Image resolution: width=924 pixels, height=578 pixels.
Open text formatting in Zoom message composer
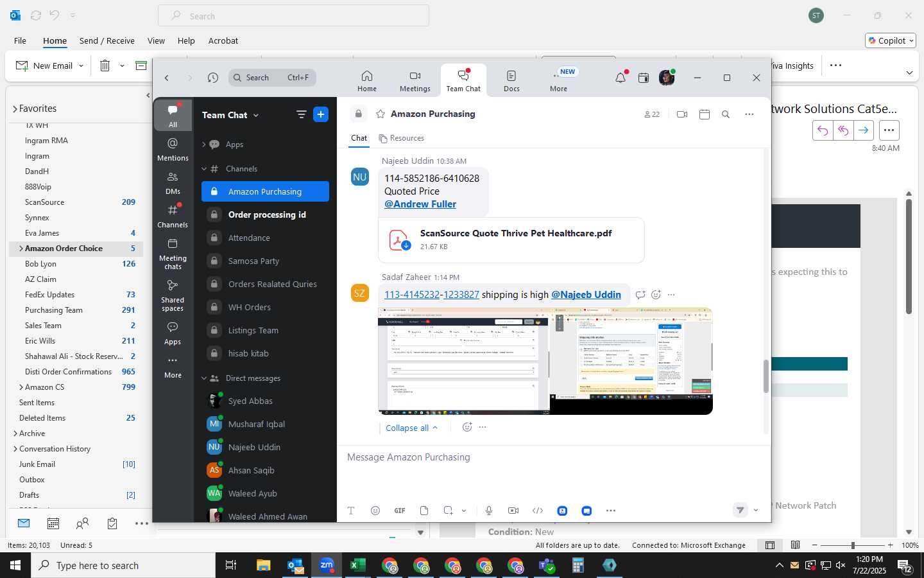(x=351, y=511)
